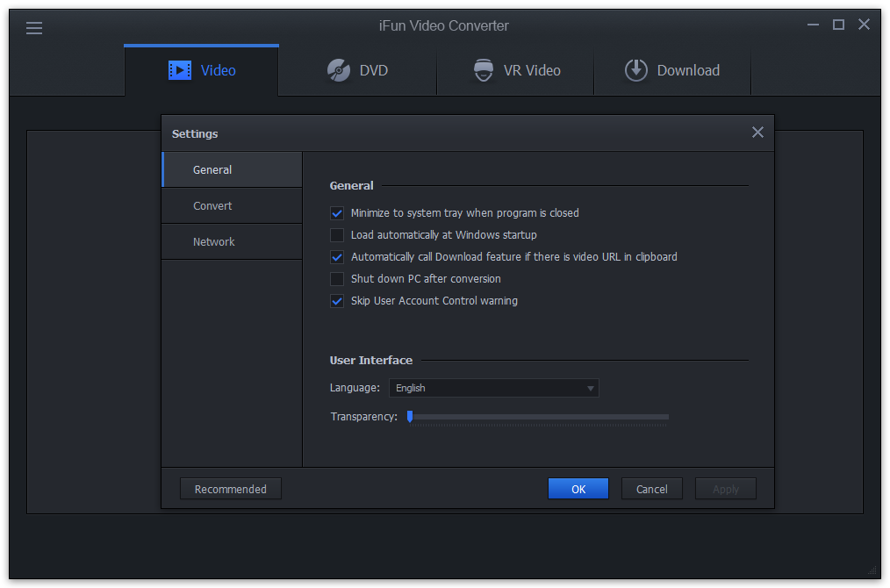The width and height of the screenshot is (890, 588).
Task: Select the General settings tab
Action: tap(232, 169)
